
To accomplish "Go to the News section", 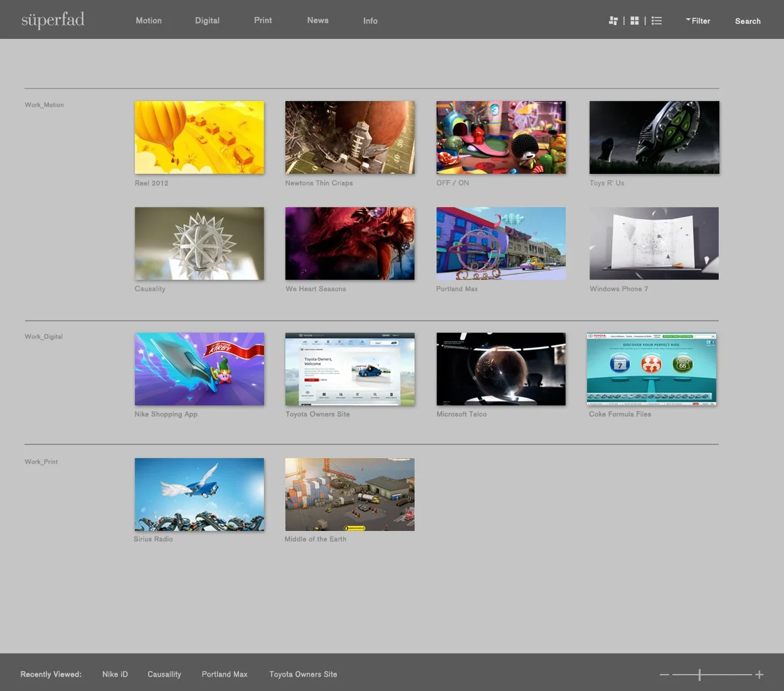I will tap(317, 20).
